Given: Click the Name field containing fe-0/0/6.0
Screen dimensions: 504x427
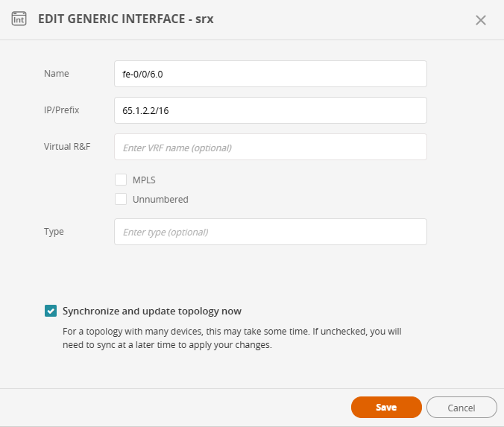Looking at the screenshot, I should [270, 74].
